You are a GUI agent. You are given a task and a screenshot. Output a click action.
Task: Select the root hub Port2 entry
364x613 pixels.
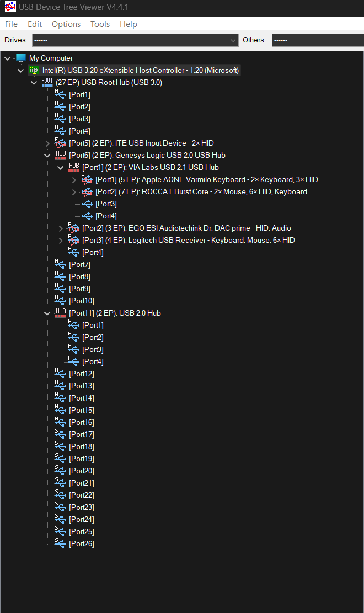point(80,106)
